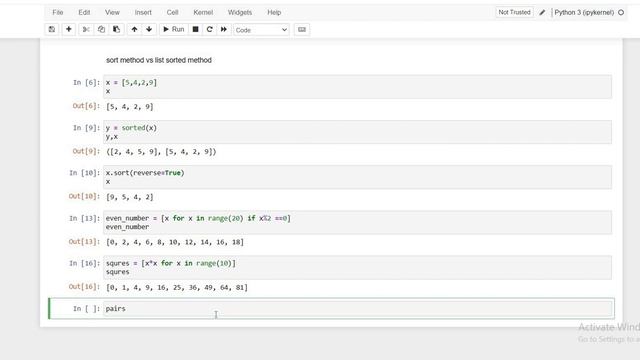Click the Out[10]: output prompt label

84,196
